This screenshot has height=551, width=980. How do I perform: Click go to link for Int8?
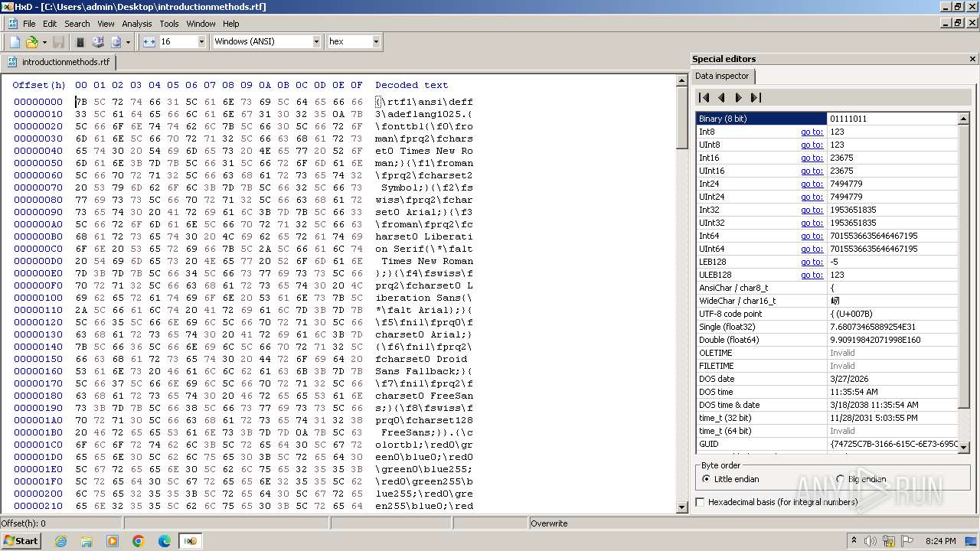pos(812,132)
